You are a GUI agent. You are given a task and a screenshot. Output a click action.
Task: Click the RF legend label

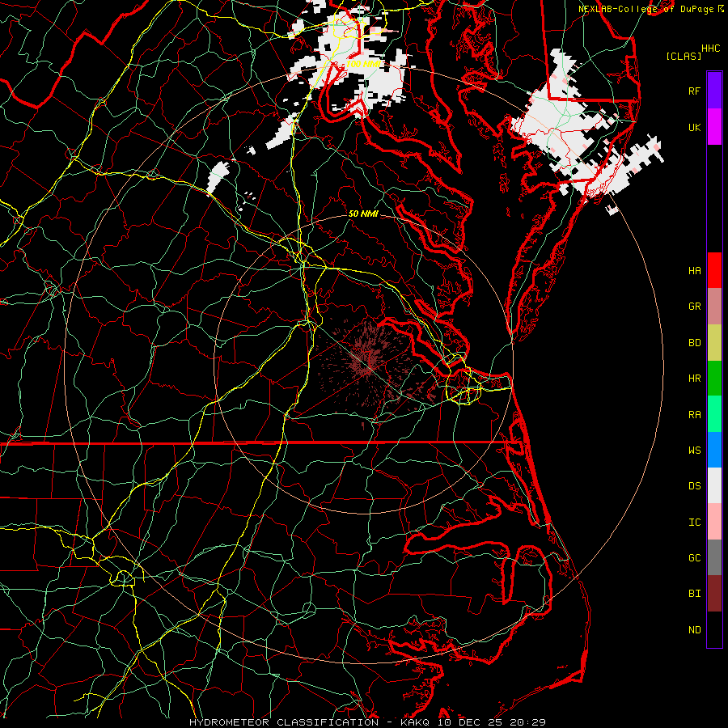pos(694,91)
